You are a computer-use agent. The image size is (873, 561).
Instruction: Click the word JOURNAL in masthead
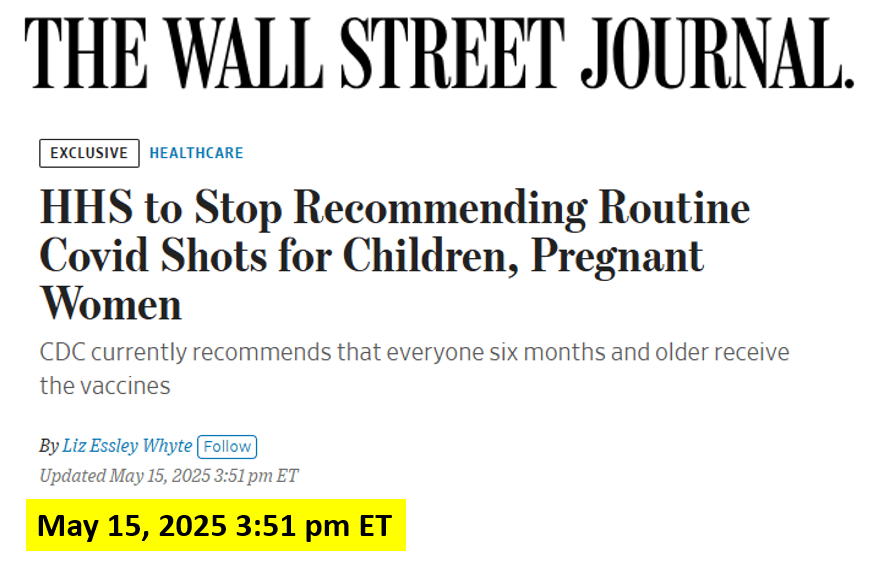click(717, 53)
